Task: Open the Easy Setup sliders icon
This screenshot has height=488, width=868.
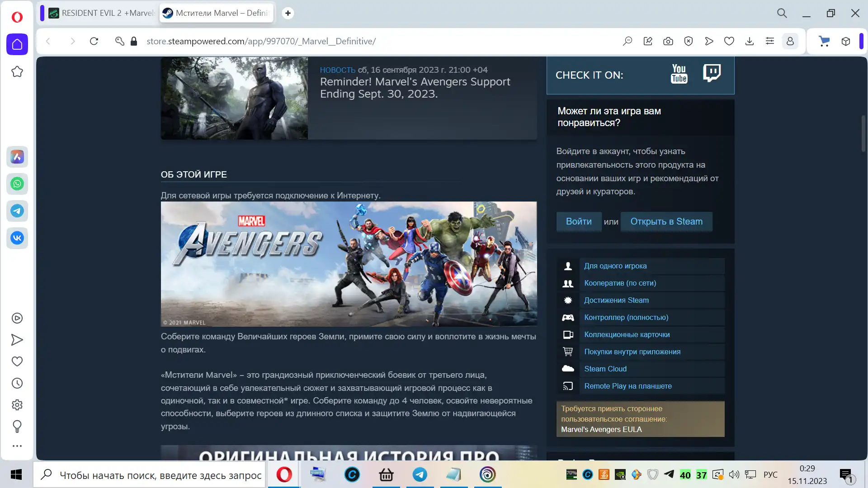Action: (770, 41)
